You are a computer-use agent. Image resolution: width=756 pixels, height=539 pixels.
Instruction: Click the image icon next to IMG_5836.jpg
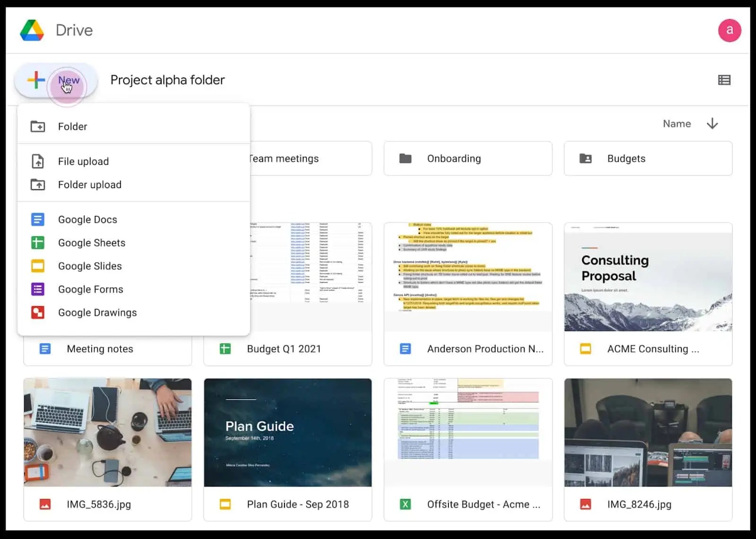(44, 504)
